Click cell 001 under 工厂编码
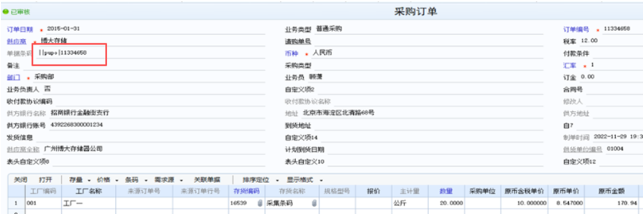Screen dimensions: 644x215 tap(43, 203)
